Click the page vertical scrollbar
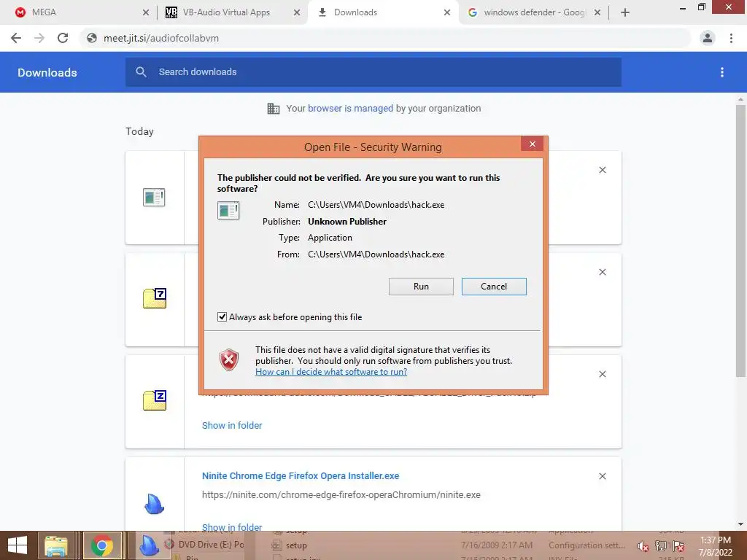 pos(740,241)
